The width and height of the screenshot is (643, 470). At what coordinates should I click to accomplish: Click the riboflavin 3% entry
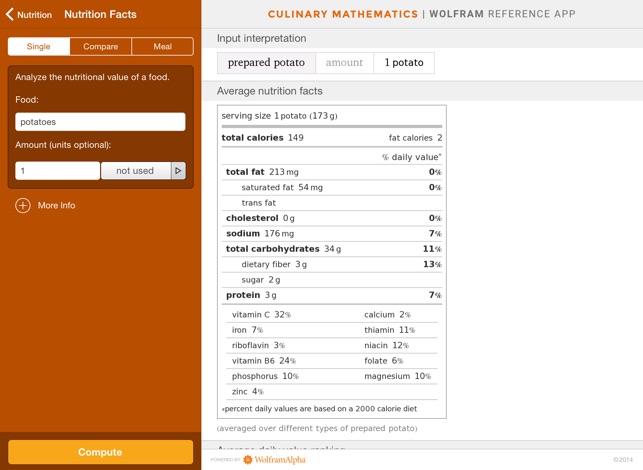pyautogui.click(x=258, y=345)
